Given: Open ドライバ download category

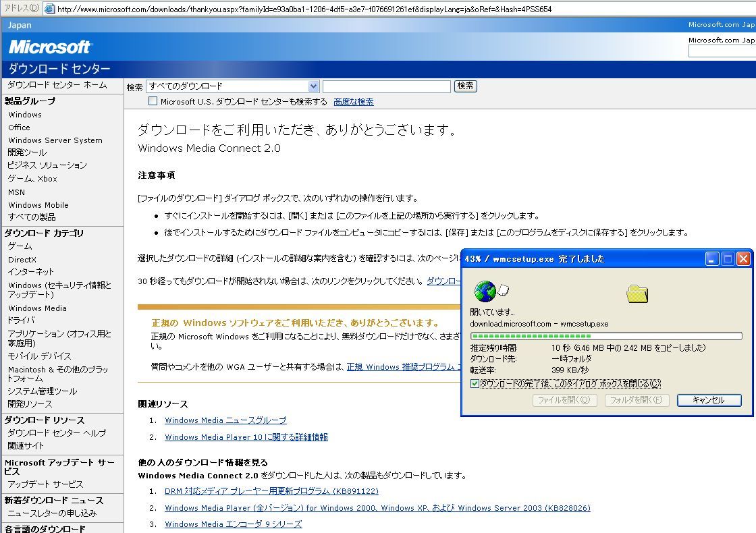Looking at the screenshot, I should coord(21,320).
